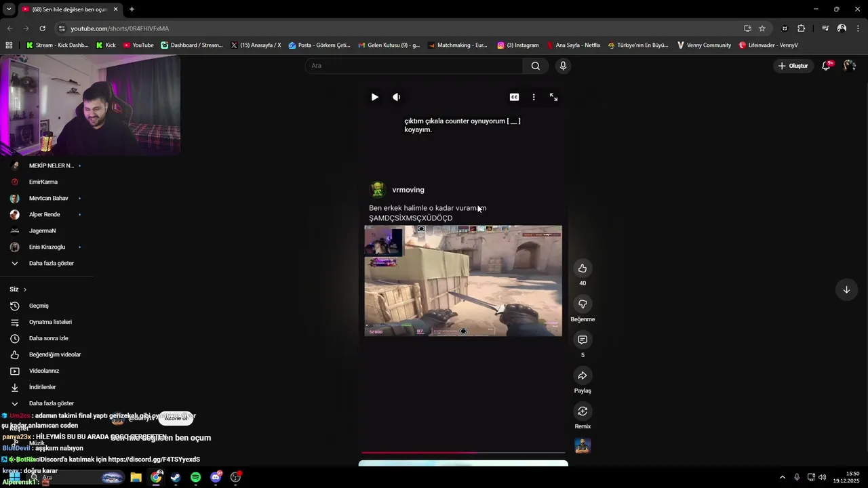Open 'Stream - Kick Dashb...' bookmark
This screenshot has height=488, width=868.
pos(57,45)
